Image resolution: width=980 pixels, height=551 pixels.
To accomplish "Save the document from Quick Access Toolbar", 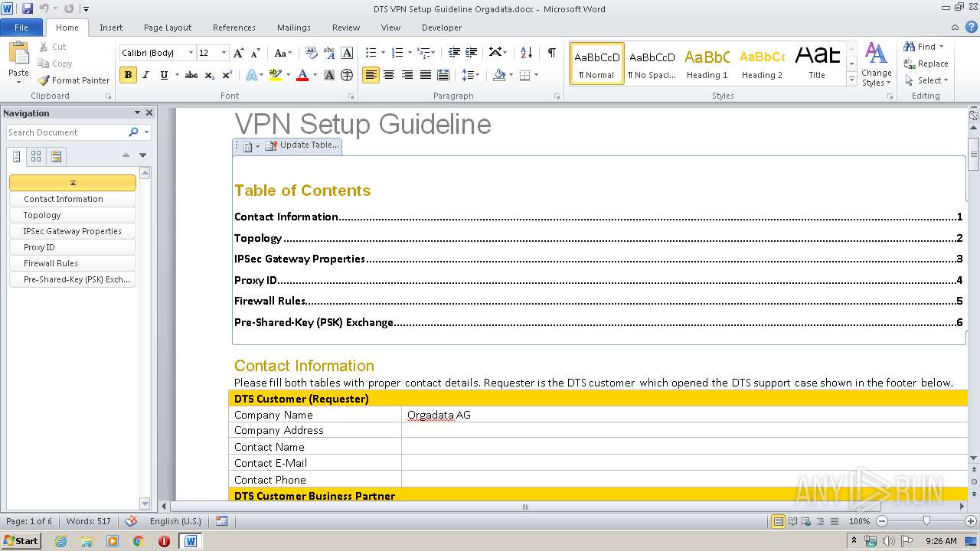I will click(x=28, y=8).
